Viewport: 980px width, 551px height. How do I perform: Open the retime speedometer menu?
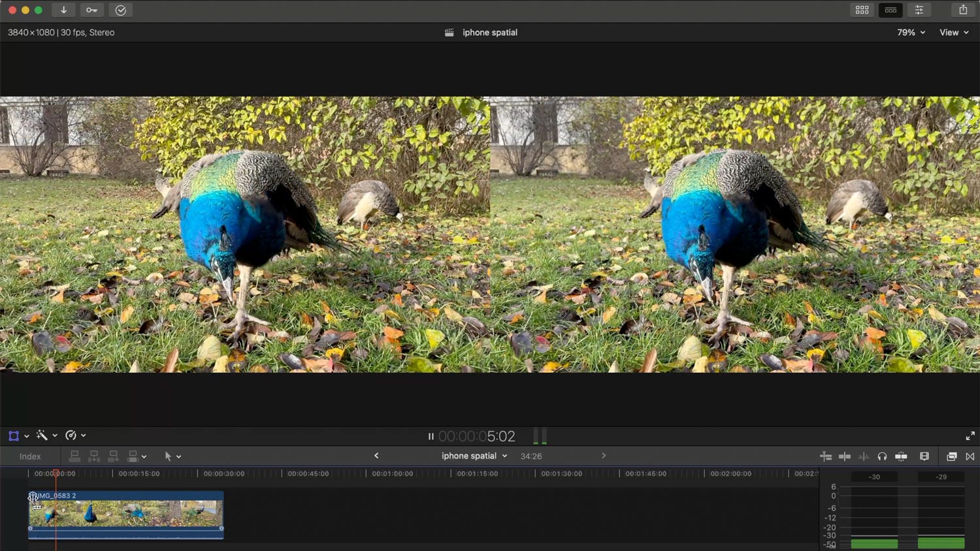coord(75,435)
